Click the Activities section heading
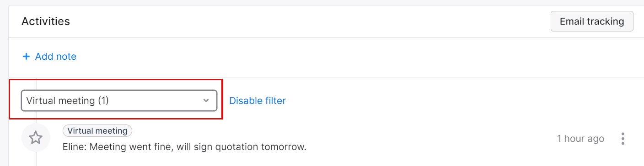The image size is (644, 166). [46, 21]
